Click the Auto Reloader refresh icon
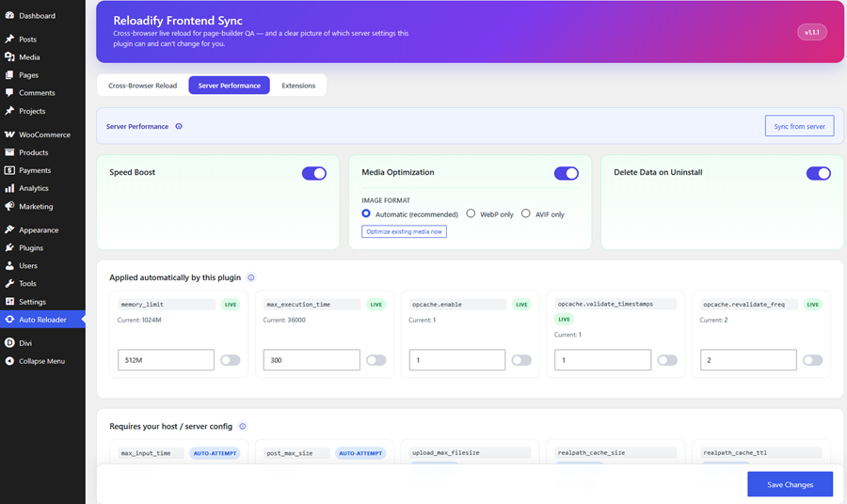847x504 pixels. click(x=9, y=320)
